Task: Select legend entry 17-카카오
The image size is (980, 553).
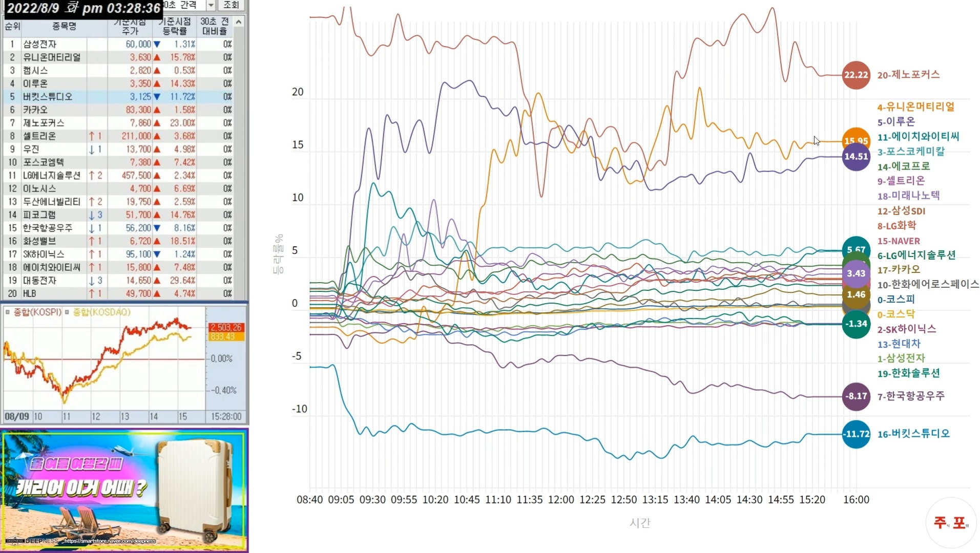Action: 899,270
